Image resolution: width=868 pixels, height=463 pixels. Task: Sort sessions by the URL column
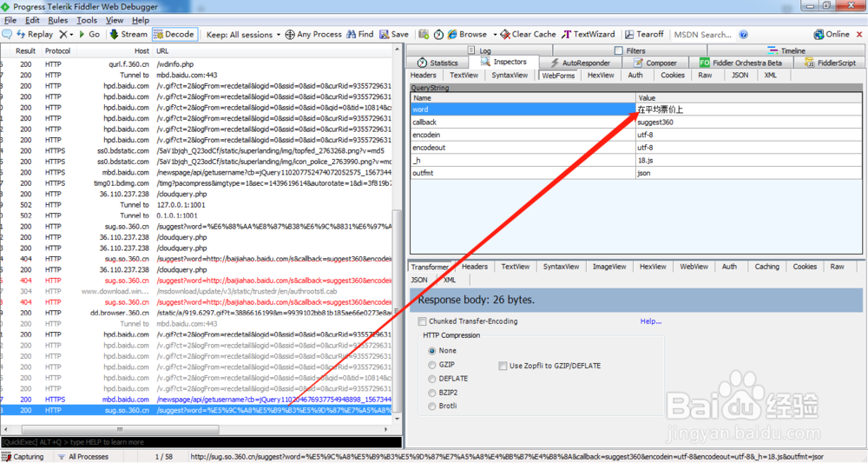162,51
